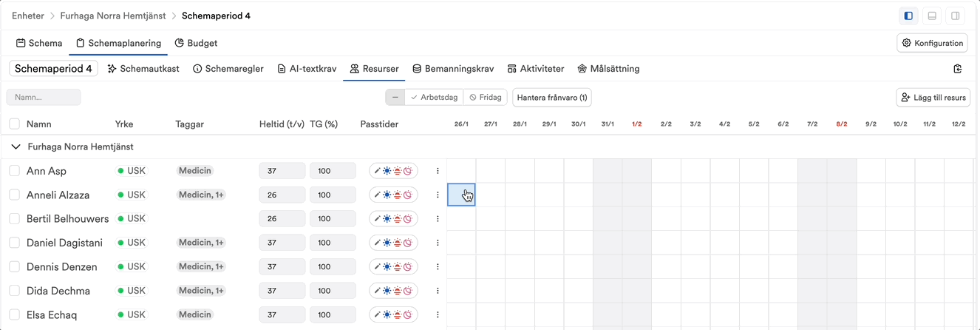Viewport: 980px width, 330px height.
Task: Select the Fridag day-type toggle
Action: point(486,97)
